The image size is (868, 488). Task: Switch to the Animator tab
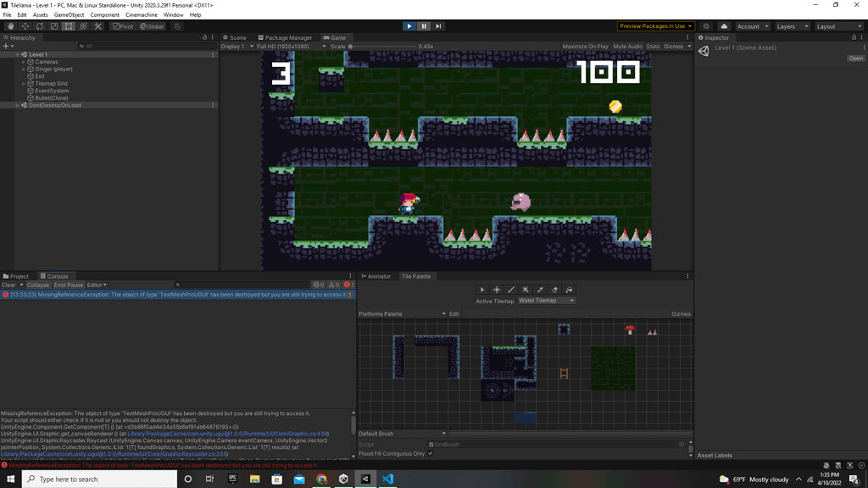[x=376, y=276]
